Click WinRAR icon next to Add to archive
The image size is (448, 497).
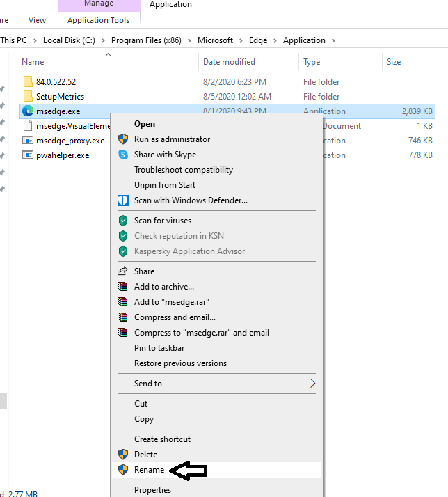[122, 287]
